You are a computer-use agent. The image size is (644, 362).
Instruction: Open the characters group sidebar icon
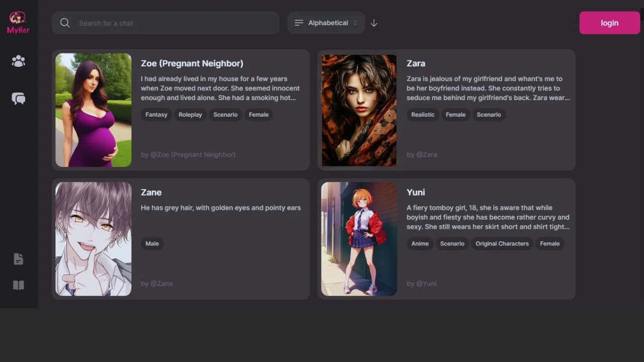pyautogui.click(x=19, y=61)
